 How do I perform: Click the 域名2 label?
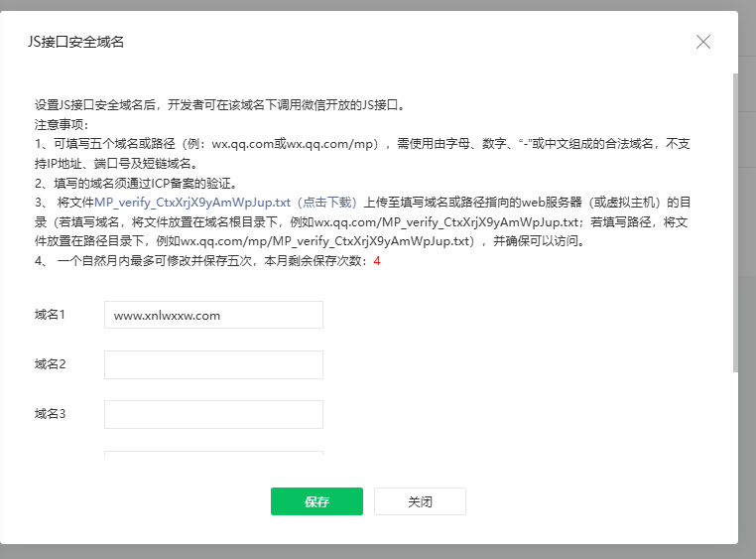[50, 364]
